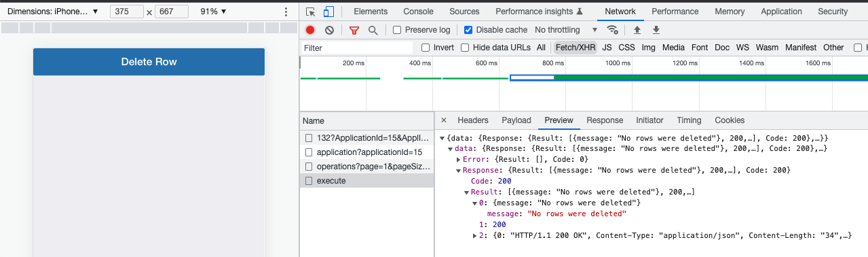Select the inspect element picker icon
The image size is (868, 257).
tap(311, 12)
